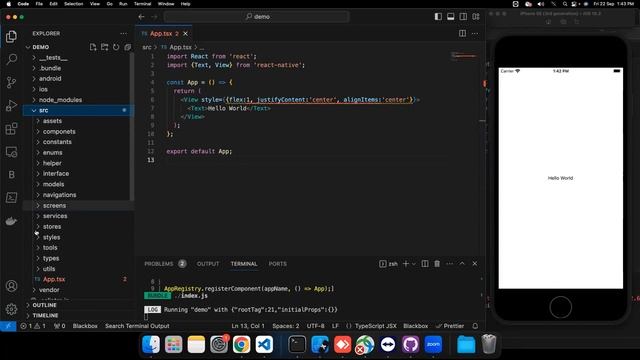The height and width of the screenshot is (360, 640).
Task: Switch to the PORTS tab
Action: click(x=278, y=264)
